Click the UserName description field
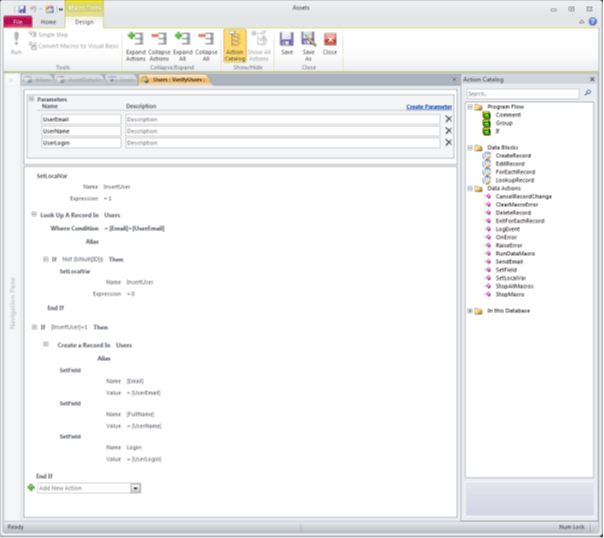The height and width of the screenshot is (538, 604). tap(282, 131)
